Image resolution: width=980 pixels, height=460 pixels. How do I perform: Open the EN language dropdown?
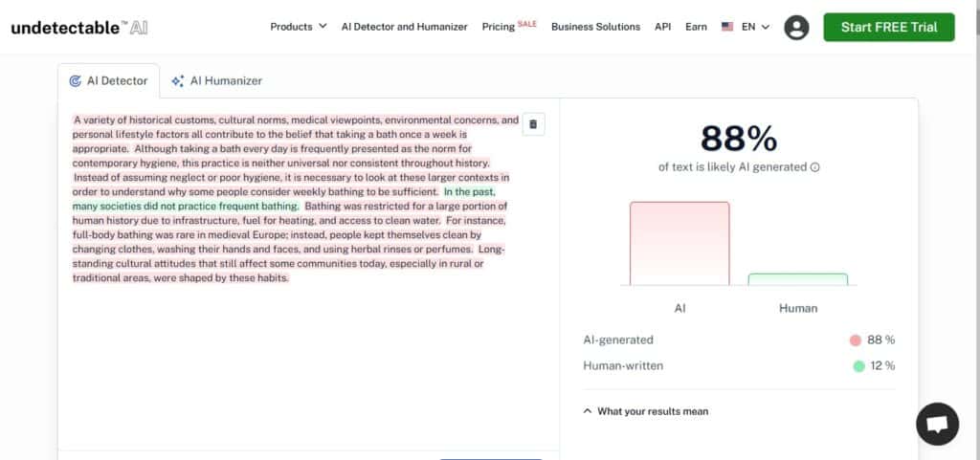[756, 27]
